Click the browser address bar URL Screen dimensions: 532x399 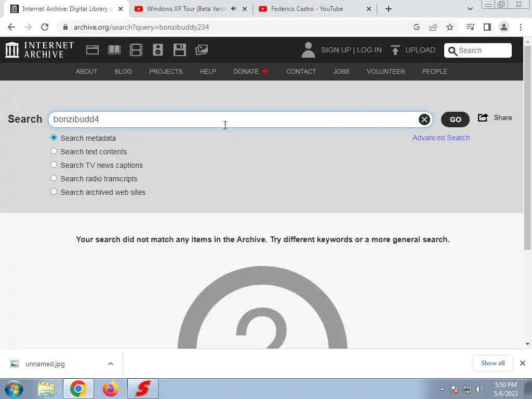141,27
